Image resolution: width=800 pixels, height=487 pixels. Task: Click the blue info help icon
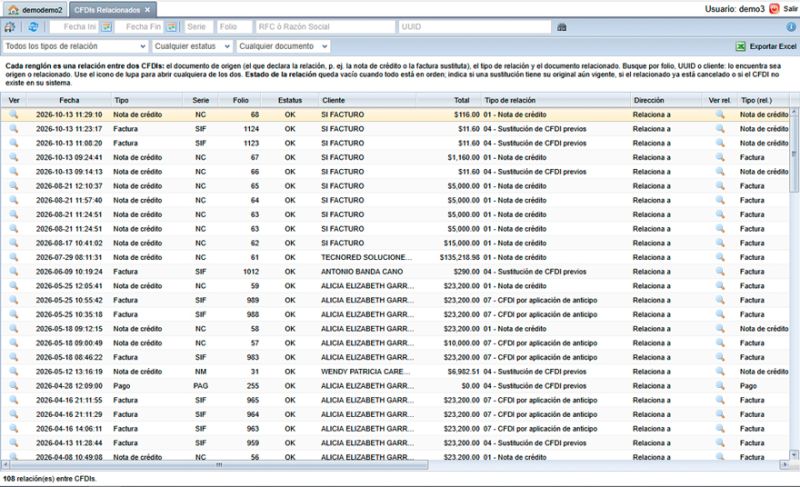791,27
